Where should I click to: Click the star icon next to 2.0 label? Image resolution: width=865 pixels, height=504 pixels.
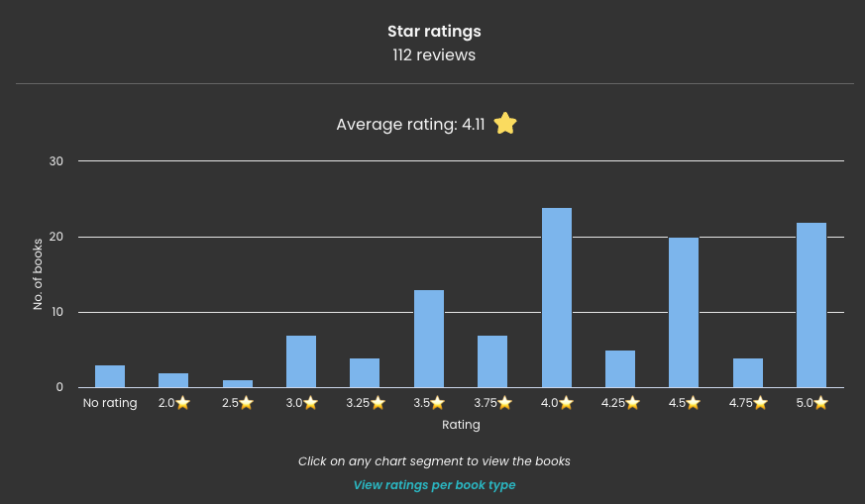(x=182, y=403)
